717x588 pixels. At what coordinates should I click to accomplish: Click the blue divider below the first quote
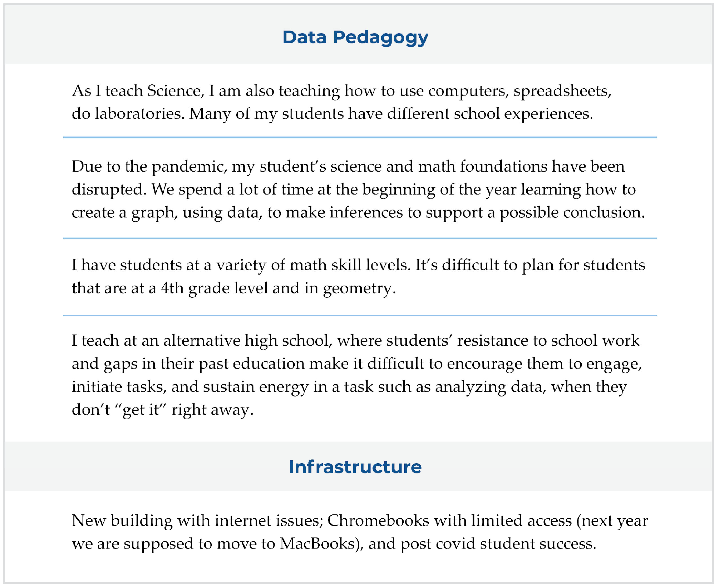pyautogui.click(x=359, y=137)
